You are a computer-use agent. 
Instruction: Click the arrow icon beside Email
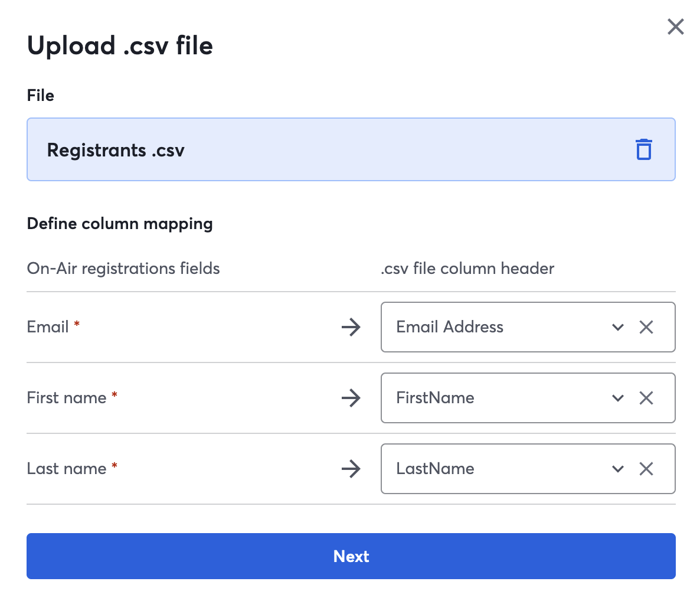point(351,327)
